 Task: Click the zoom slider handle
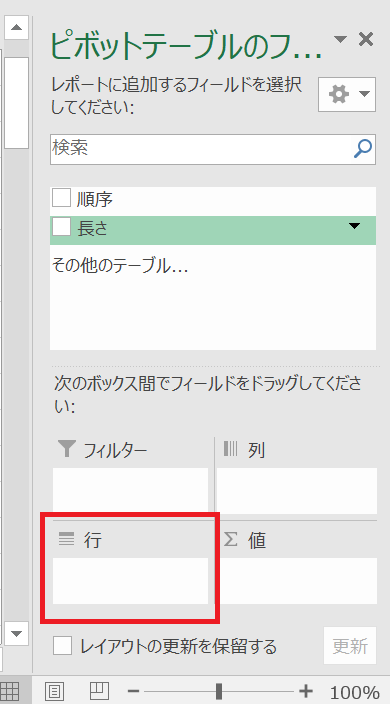[x=219, y=691]
